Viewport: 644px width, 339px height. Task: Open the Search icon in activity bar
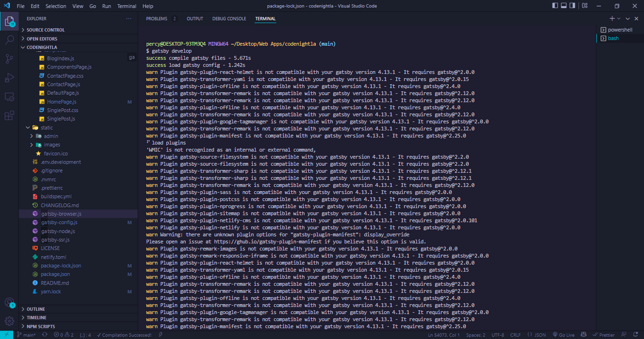[x=9, y=40]
